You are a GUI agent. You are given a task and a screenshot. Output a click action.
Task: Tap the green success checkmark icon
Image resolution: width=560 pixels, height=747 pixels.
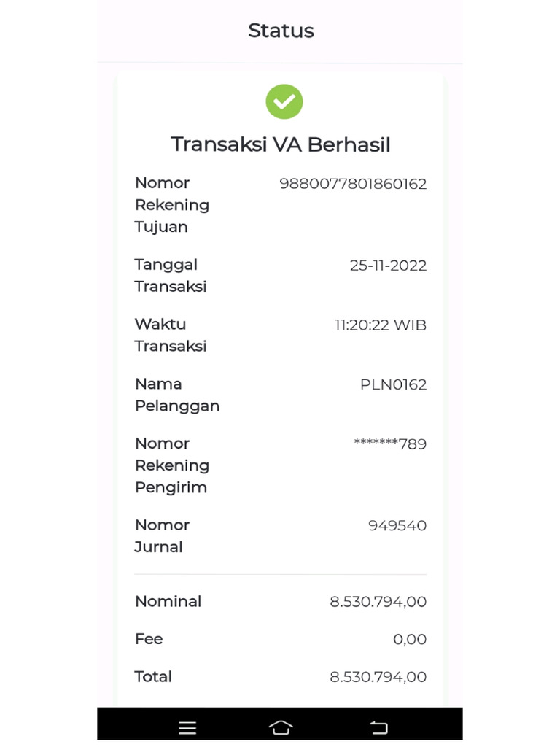tap(284, 101)
